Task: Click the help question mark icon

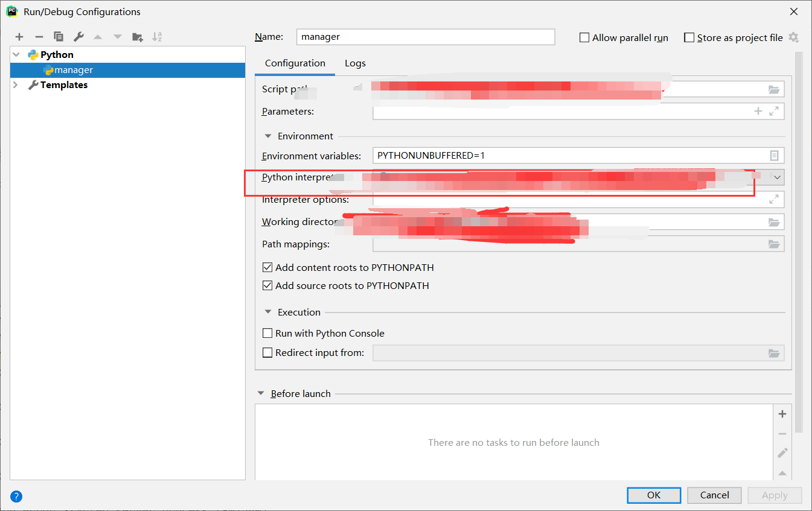Action: (16, 497)
